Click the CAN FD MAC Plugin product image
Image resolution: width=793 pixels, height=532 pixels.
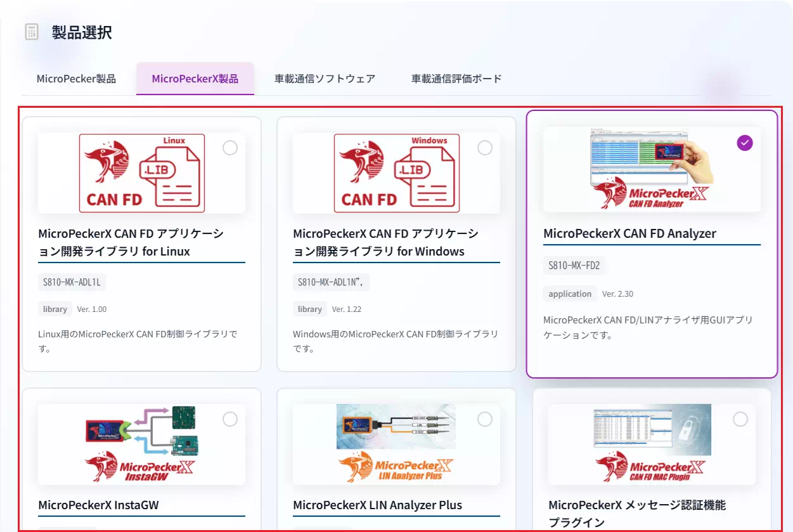652,444
